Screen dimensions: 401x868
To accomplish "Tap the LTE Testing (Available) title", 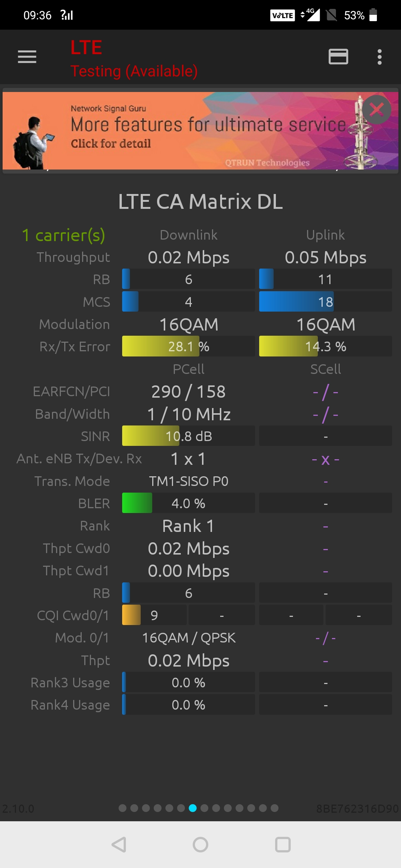I will (x=134, y=59).
